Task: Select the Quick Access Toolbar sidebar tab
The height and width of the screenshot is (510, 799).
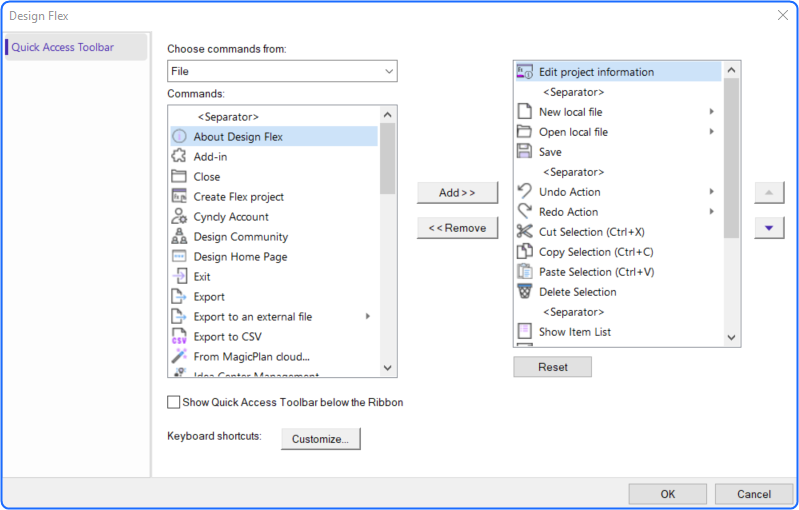Action: coord(76,47)
